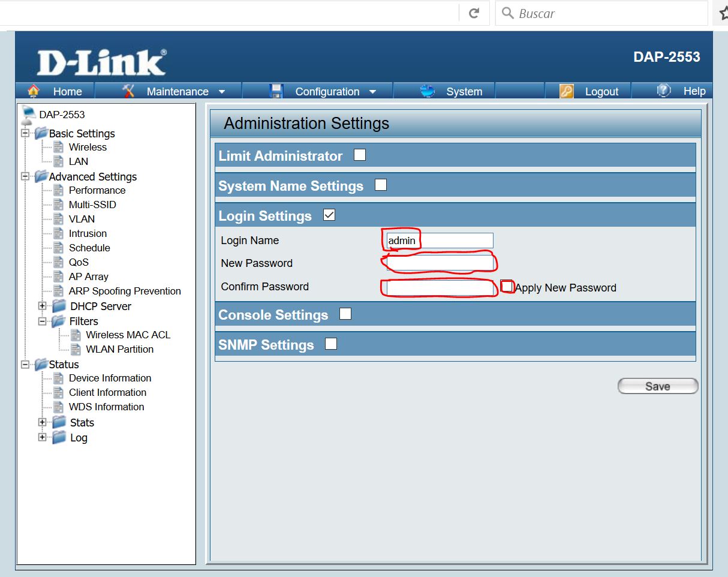This screenshot has width=728, height=577.
Task: Click the Maintenance tools icon
Action: point(129,91)
